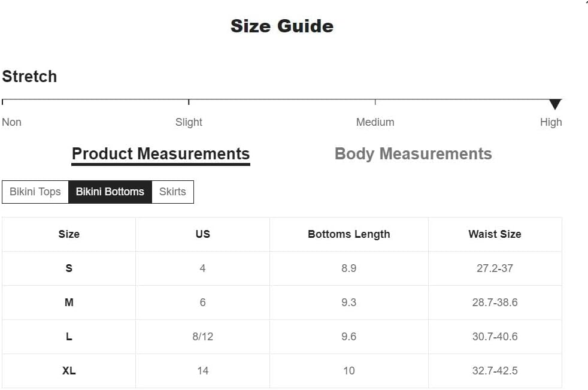Show the Skirts size chart
The width and height of the screenshot is (588, 390).
coord(172,192)
